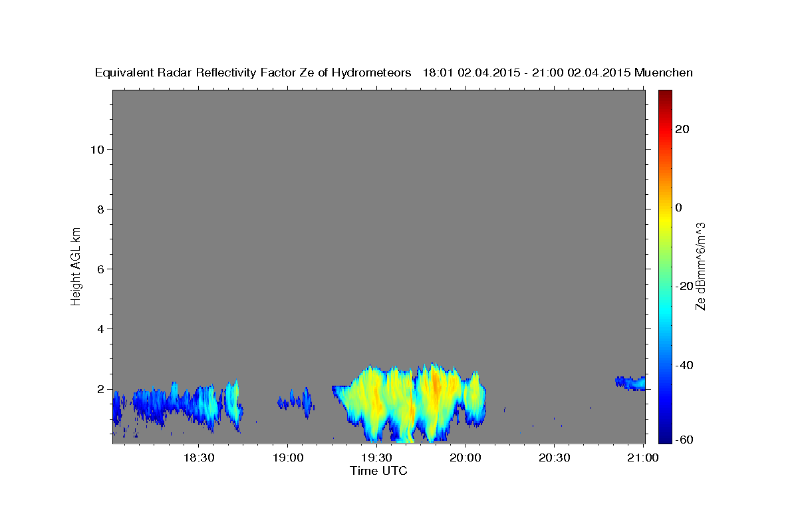Click the '18:30' time tick label
This screenshot has width=798, height=532.
click(199, 458)
